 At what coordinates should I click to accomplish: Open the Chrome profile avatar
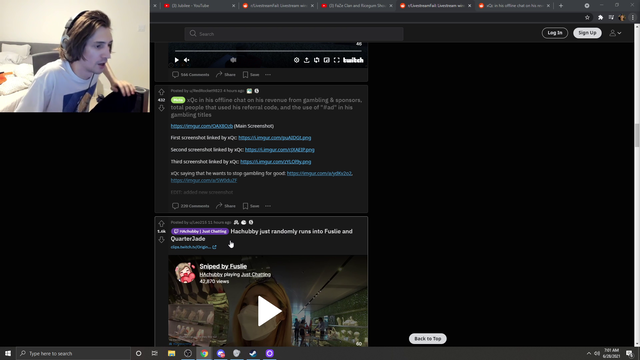point(622,18)
